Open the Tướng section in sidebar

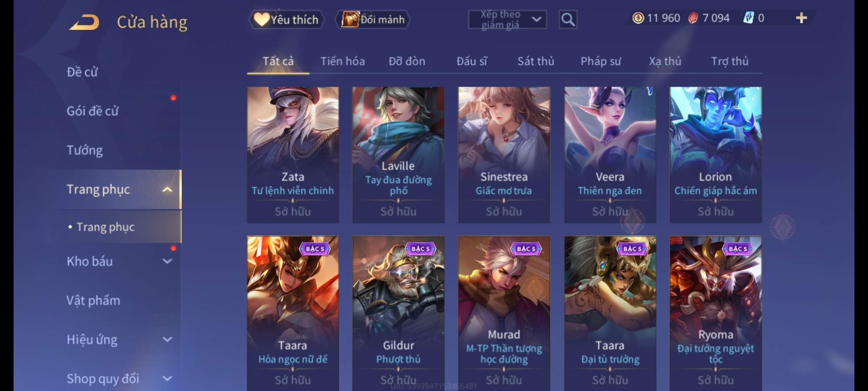click(85, 150)
